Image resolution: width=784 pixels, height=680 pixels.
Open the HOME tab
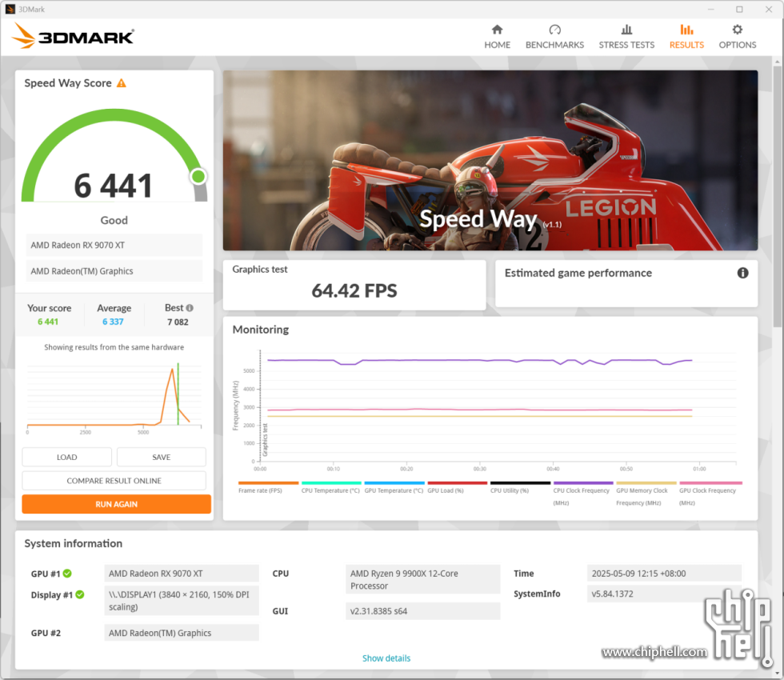497,37
